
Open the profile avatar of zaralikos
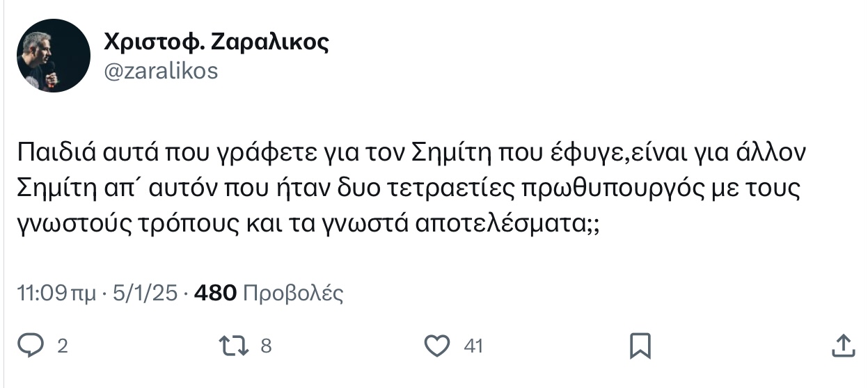(x=53, y=56)
